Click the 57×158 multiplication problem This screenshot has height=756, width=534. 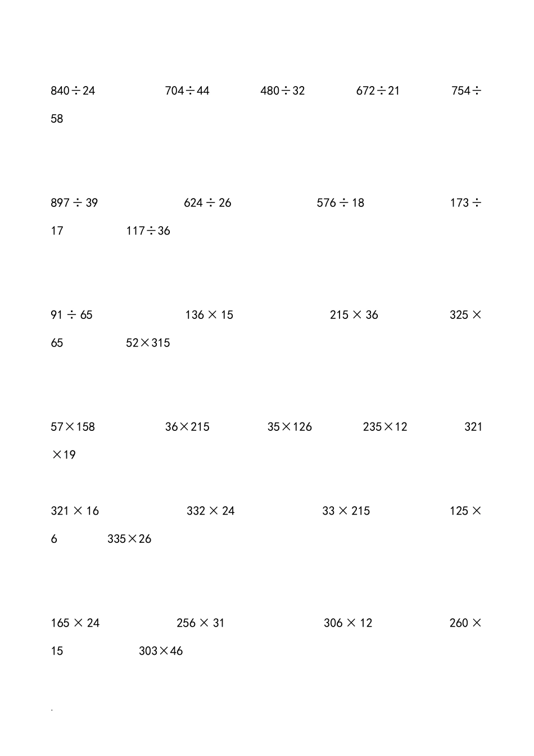coord(73,427)
